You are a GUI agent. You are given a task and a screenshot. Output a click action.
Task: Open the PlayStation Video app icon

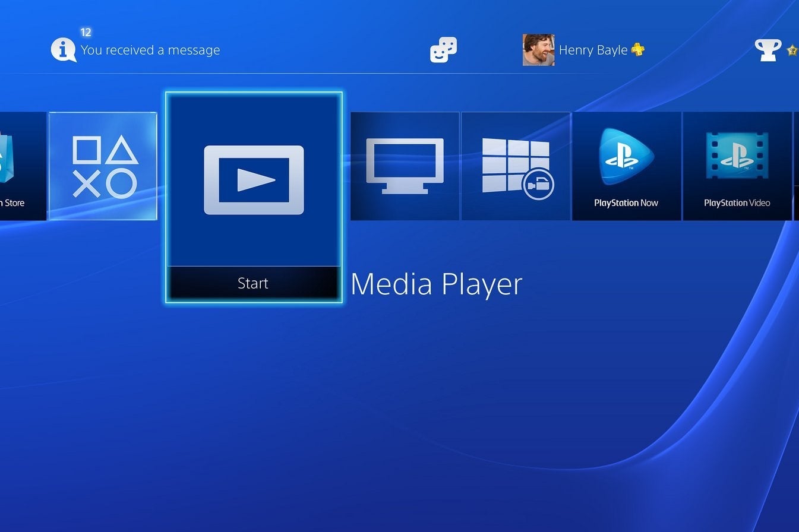click(738, 165)
